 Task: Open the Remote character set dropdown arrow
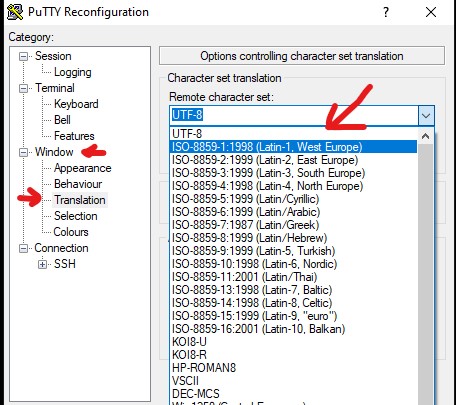426,116
